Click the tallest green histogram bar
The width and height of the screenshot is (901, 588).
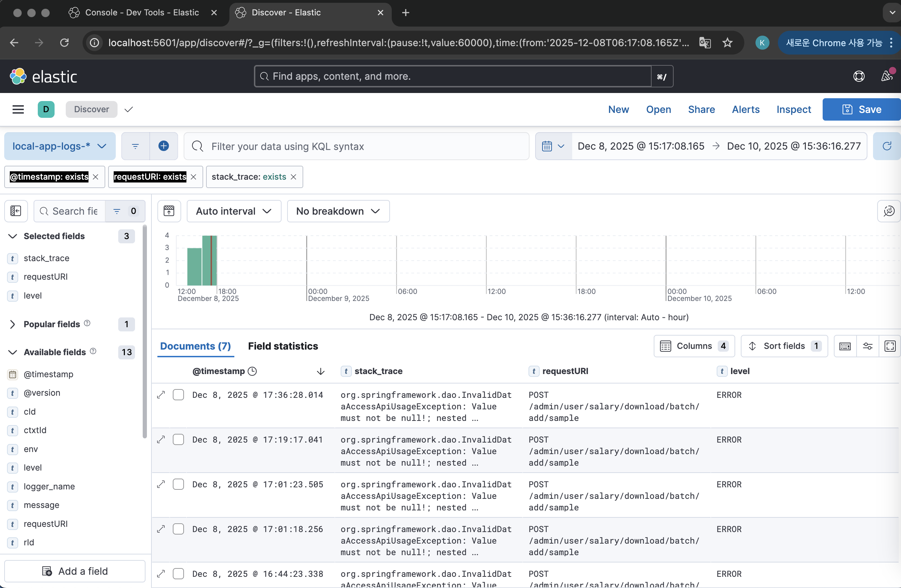point(207,260)
